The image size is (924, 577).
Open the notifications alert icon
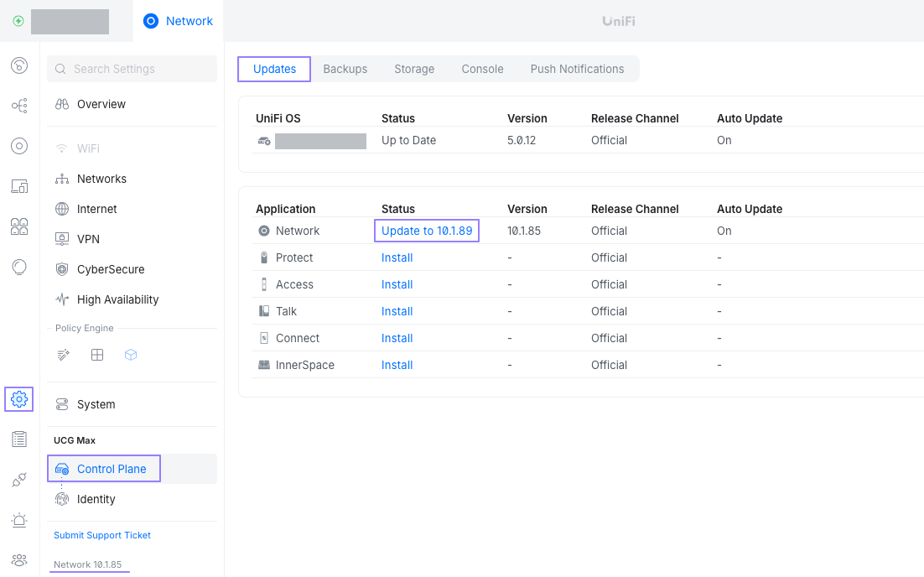pos(18,520)
